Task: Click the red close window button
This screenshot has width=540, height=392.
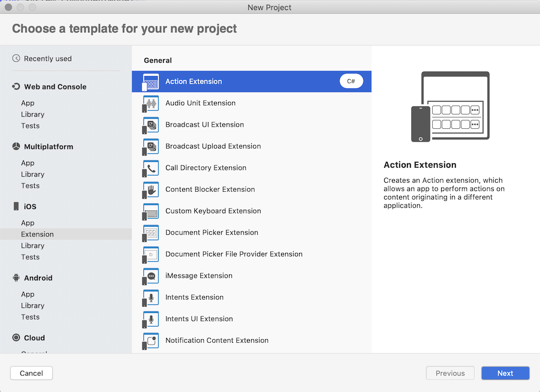Action: click(x=8, y=7)
